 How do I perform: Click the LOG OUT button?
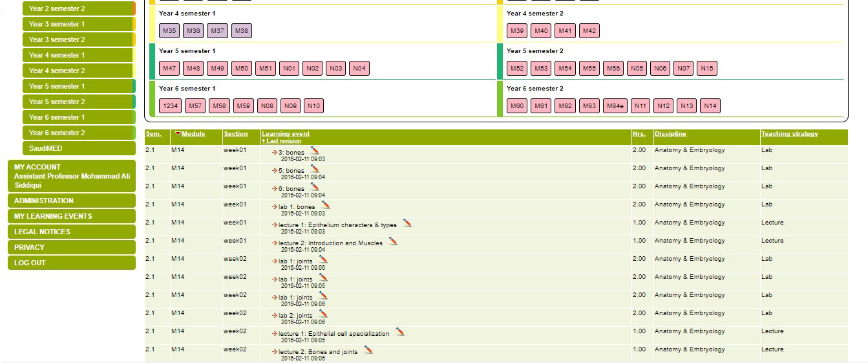point(30,263)
